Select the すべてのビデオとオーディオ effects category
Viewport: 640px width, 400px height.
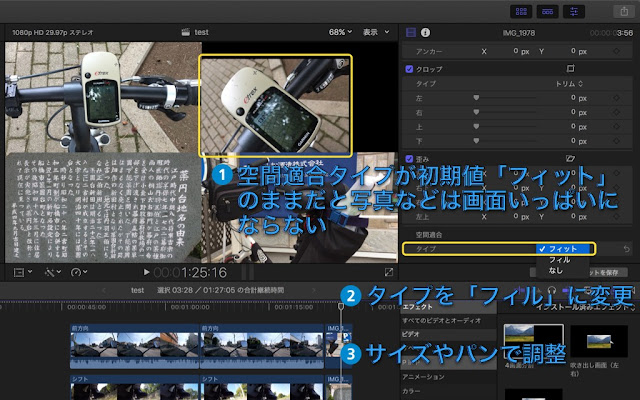point(448,320)
